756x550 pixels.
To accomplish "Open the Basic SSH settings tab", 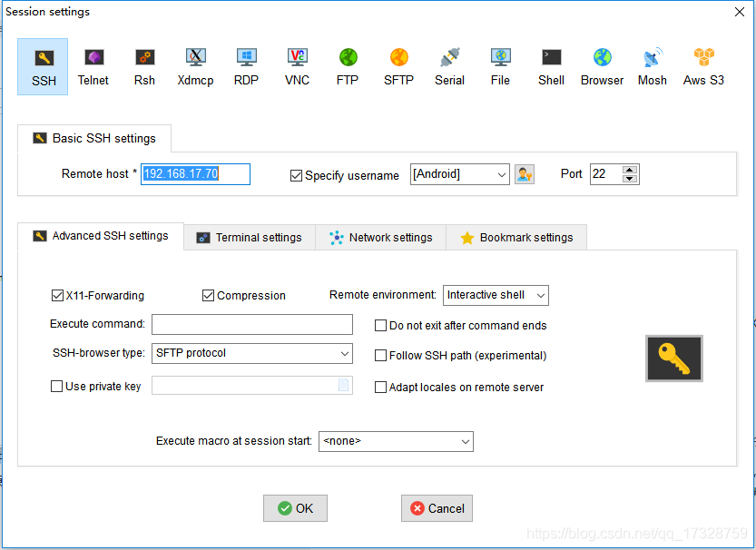I will click(x=94, y=139).
